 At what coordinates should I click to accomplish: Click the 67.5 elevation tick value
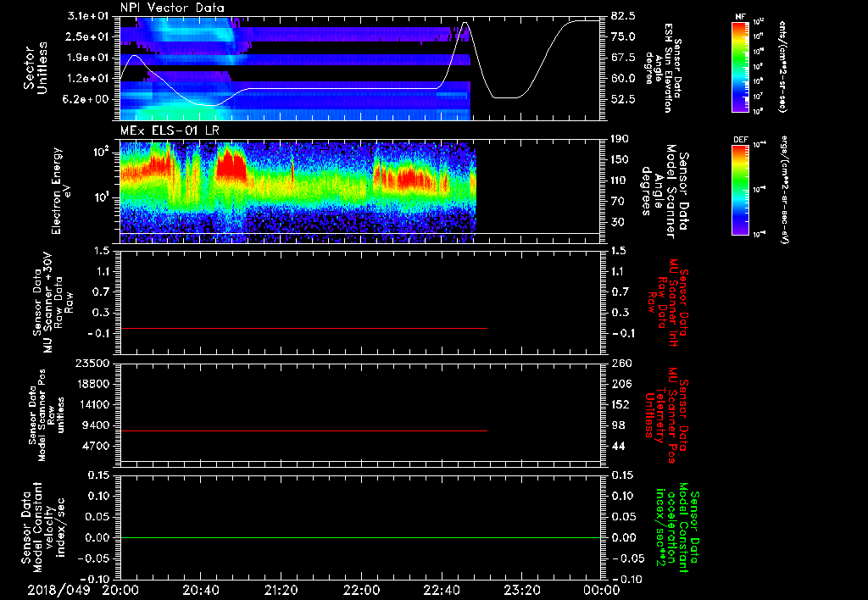(623, 58)
